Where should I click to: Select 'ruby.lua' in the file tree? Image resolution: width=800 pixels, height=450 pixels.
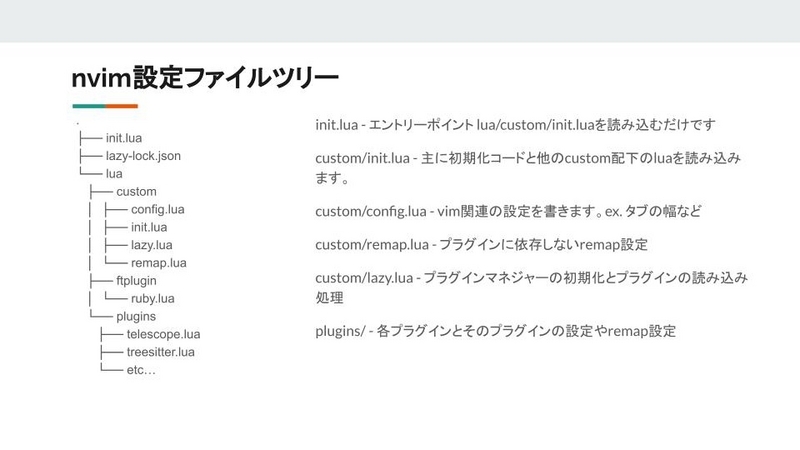click(153, 298)
